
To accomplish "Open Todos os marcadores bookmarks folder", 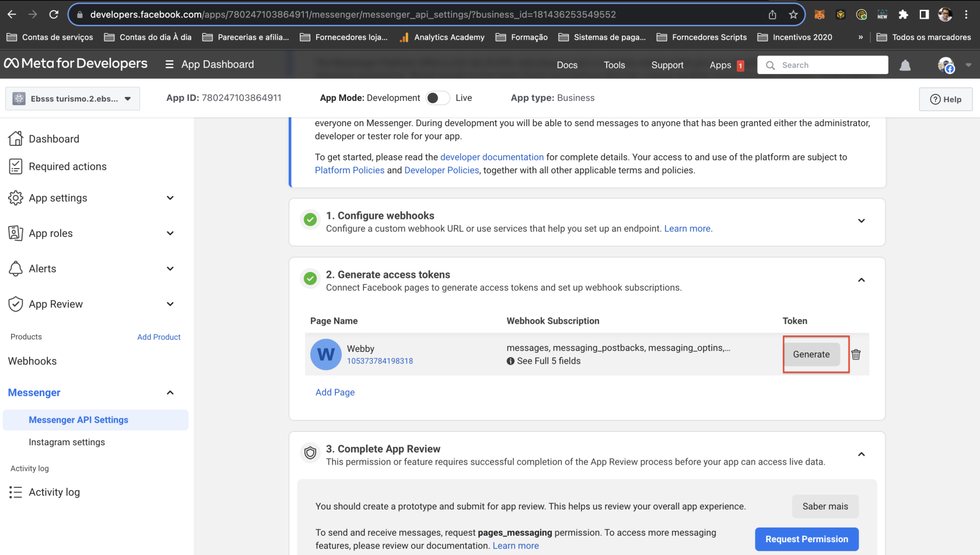I will (x=924, y=37).
